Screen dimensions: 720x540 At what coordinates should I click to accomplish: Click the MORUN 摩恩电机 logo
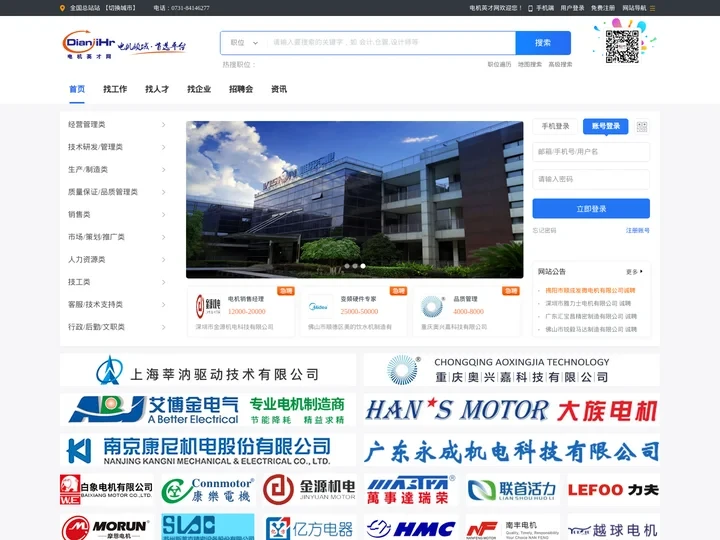coord(107,527)
